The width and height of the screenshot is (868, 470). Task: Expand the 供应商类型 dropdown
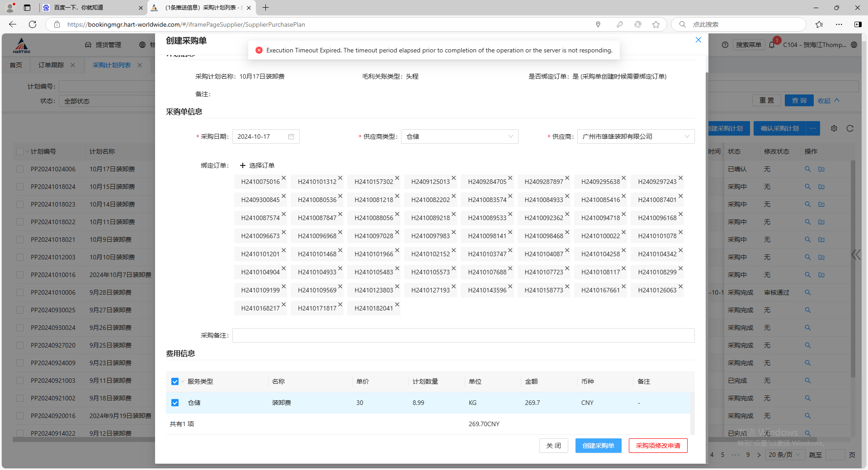(459, 136)
